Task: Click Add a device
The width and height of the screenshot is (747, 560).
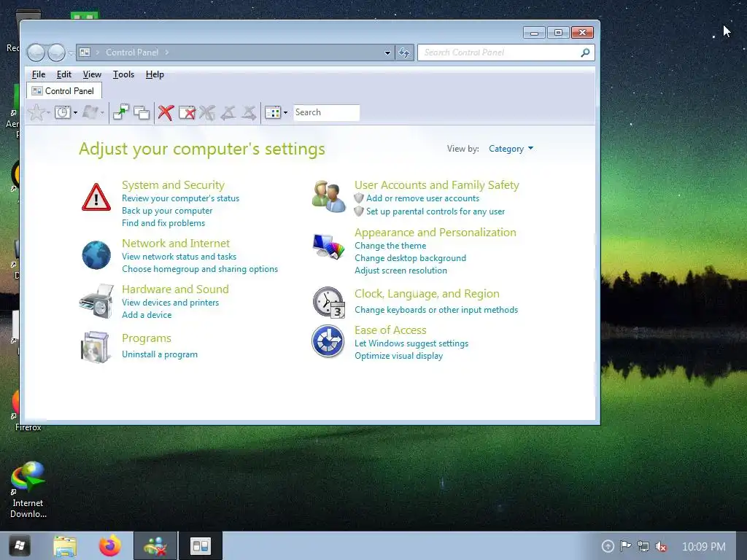Action: pyautogui.click(x=146, y=315)
